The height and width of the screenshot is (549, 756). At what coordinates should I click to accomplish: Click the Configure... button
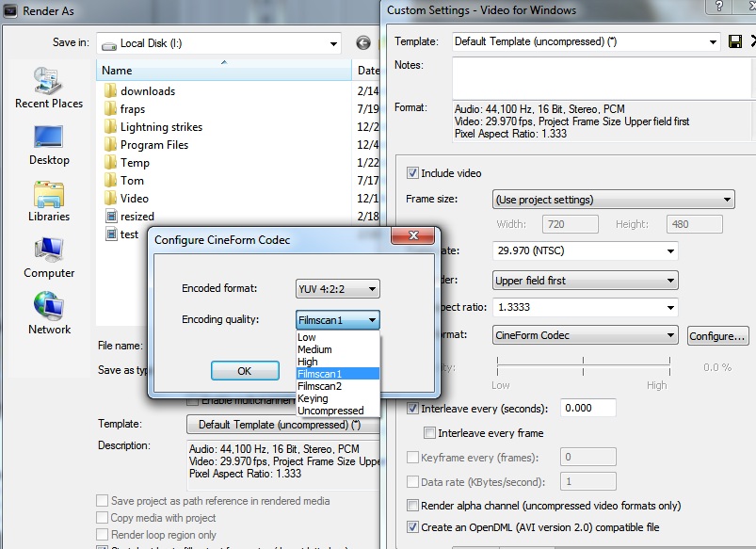717,336
